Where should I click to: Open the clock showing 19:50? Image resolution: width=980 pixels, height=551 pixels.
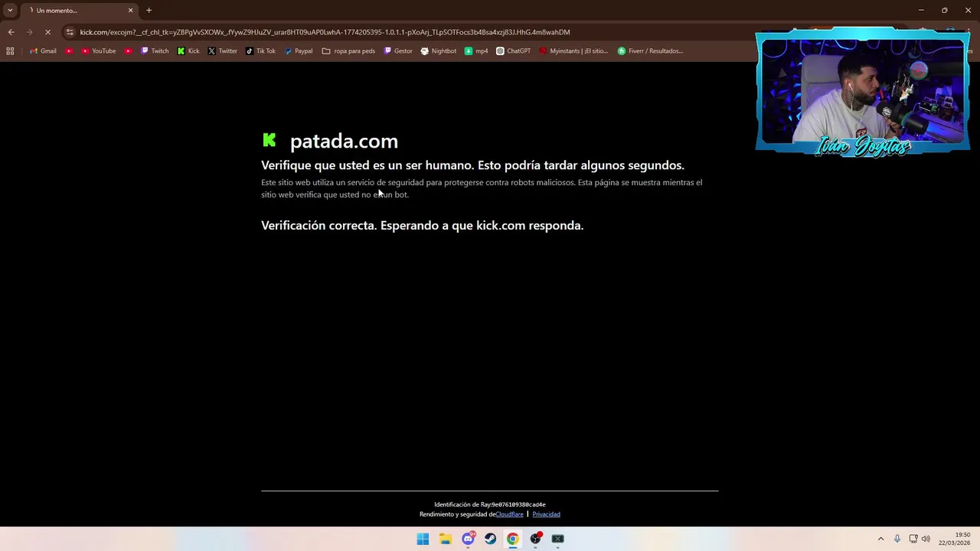click(x=955, y=539)
